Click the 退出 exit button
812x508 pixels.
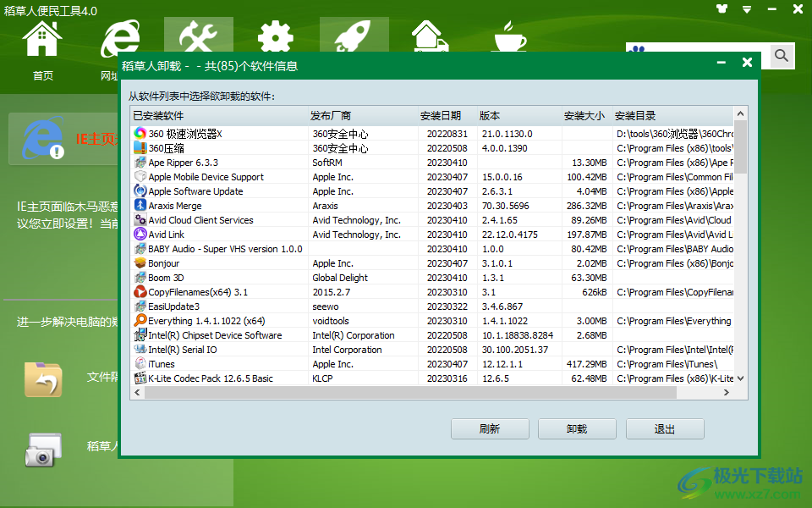tap(665, 428)
